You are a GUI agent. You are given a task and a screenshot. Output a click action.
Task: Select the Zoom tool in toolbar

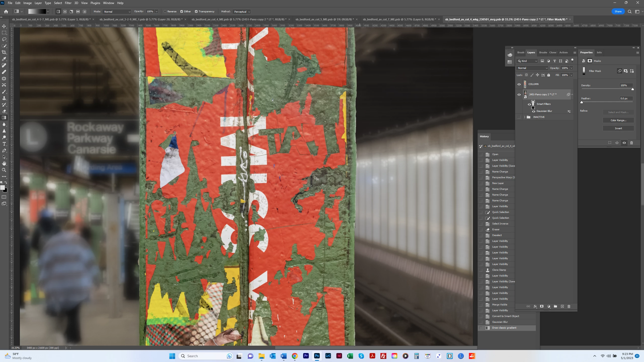pyautogui.click(x=4, y=170)
